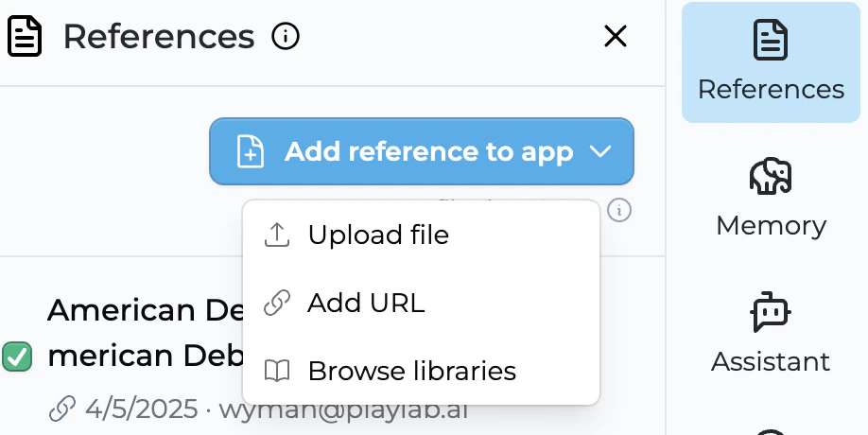Click the References info icon in header
The image size is (868, 435).
(x=286, y=37)
